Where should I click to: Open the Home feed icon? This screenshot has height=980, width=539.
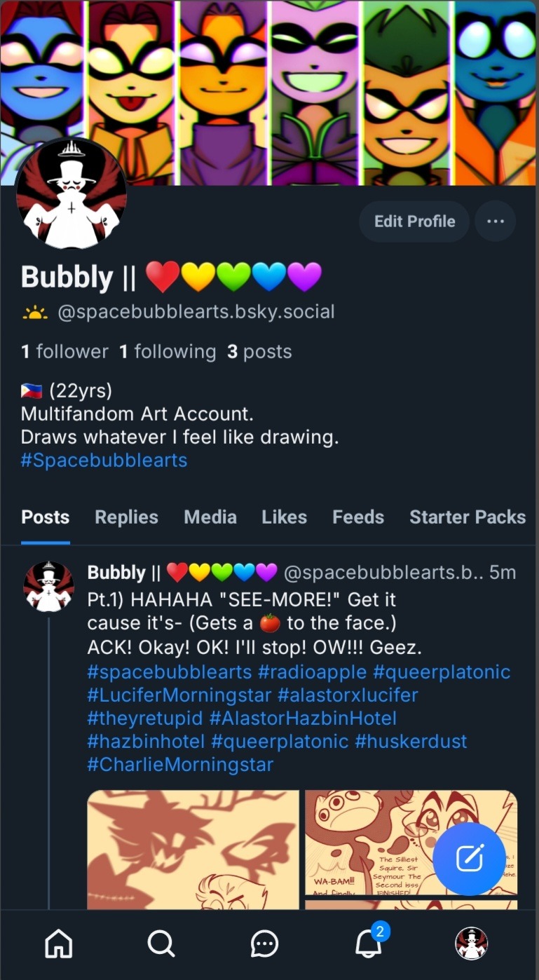coord(59,944)
